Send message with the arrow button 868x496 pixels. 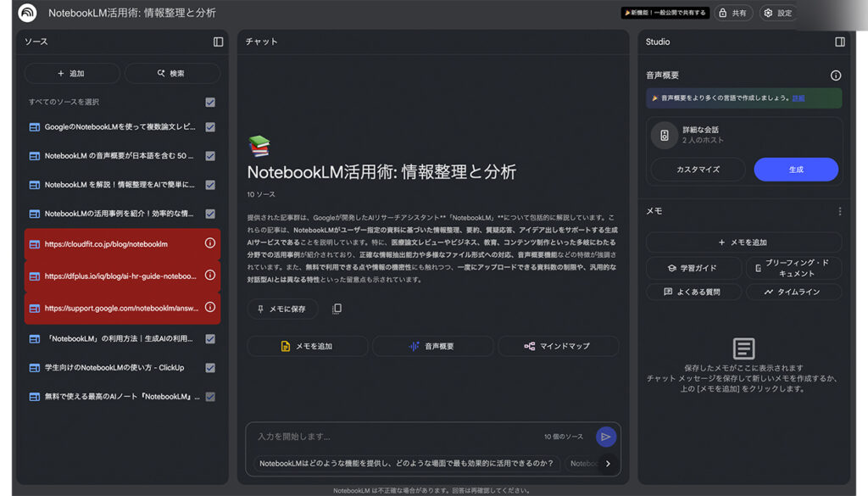[606, 437]
